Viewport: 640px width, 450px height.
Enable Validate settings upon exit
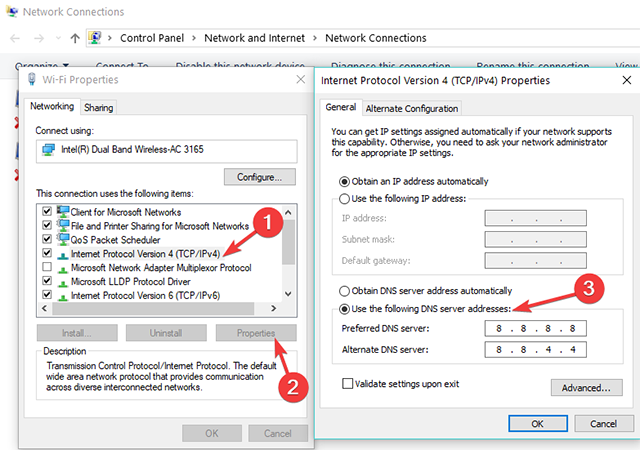(x=347, y=384)
